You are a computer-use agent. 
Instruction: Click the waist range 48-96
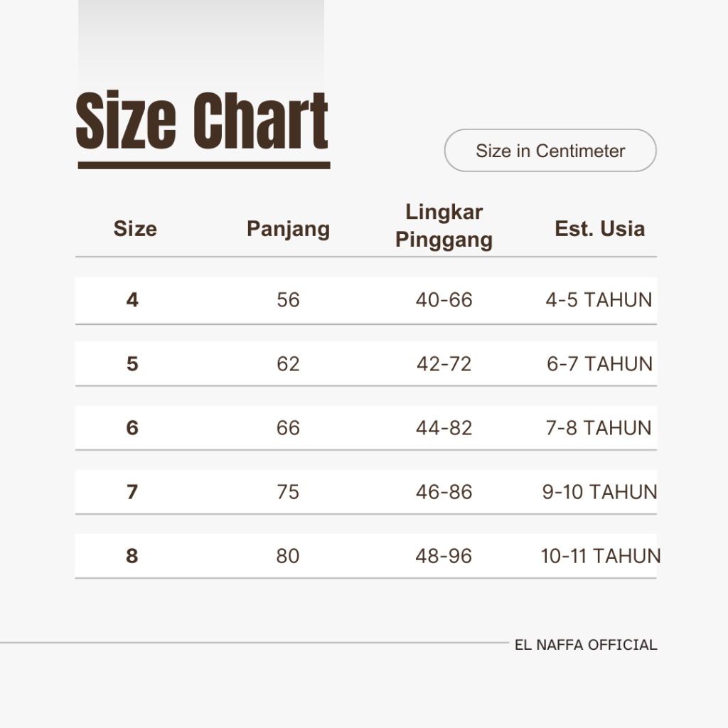[444, 556]
